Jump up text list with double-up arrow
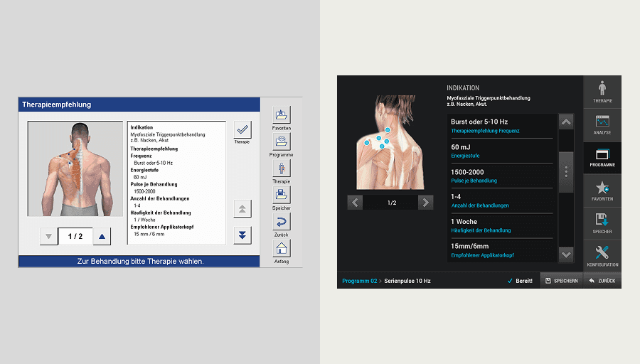 coord(242,209)
